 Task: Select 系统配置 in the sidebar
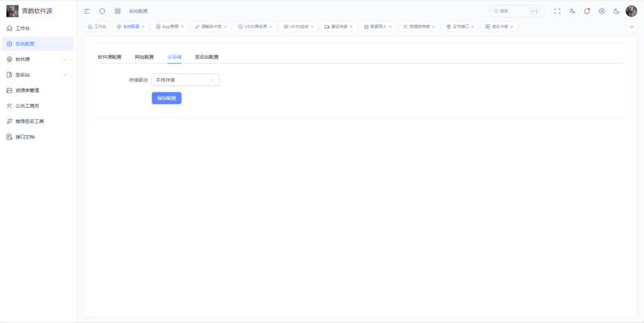[x=38, y=44]
